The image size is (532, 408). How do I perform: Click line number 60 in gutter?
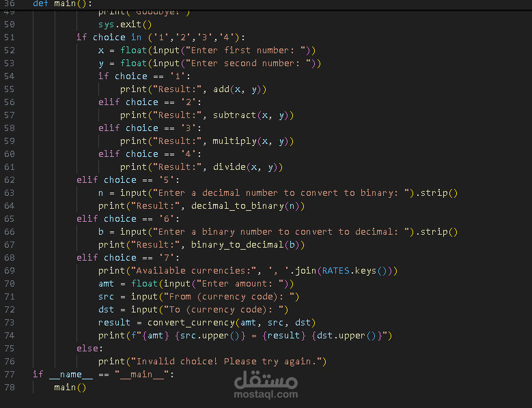10,154
